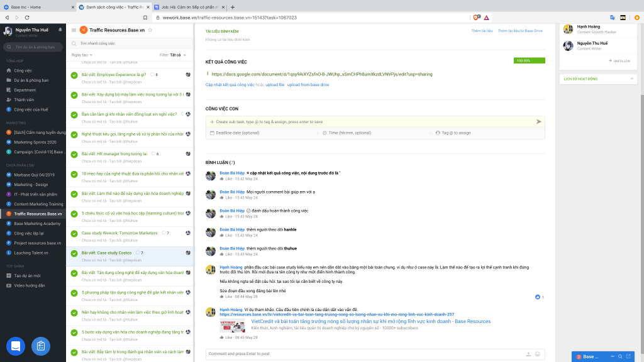The height and width of the screenshot is (362, 644).
Task: Open the 'Ngày tạo' sort dropdown
Action: click(82, 55)
